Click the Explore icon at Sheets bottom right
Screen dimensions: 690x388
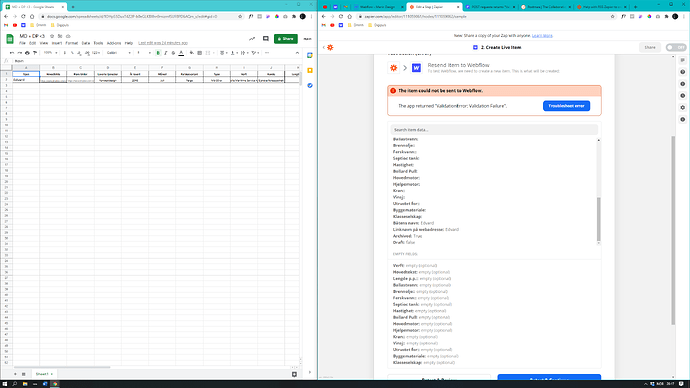click(x=294, y=374)
